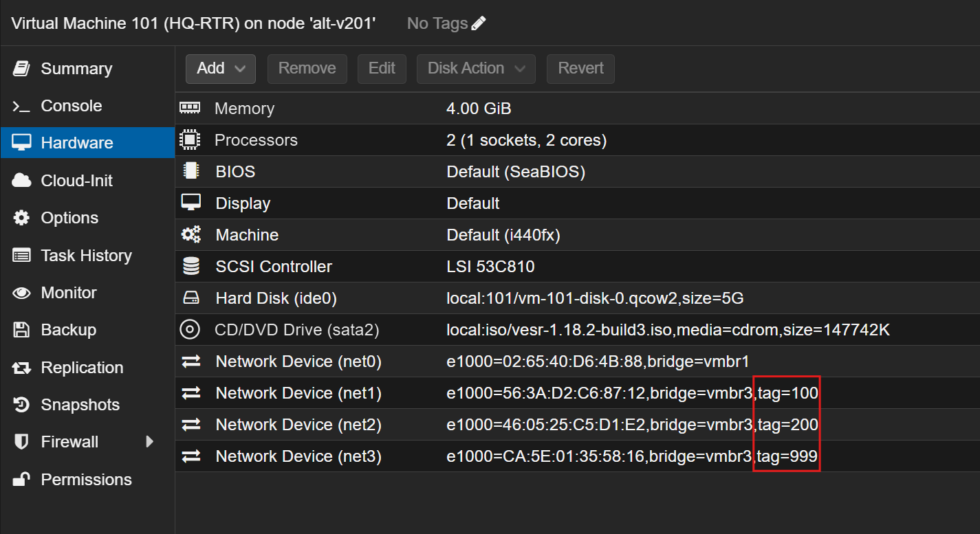
Task: Click the Monitor eye icon
Action: (21, 293)
